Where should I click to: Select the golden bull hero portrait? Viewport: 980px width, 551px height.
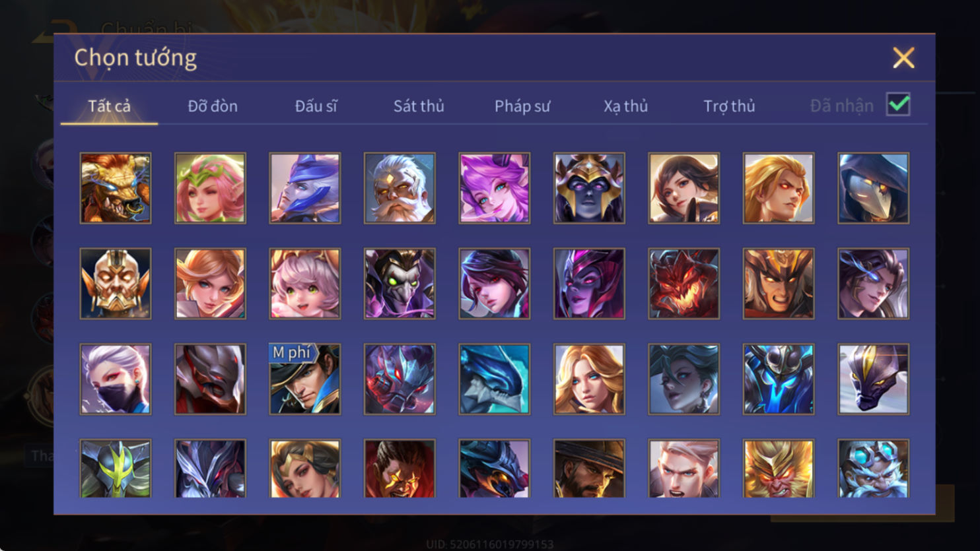(x=116, y=188)
